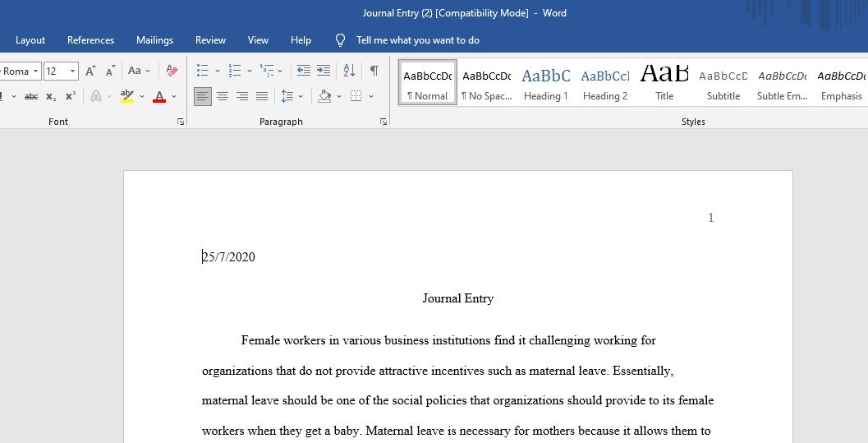Apply a multilevel list
This screenshot has height=443, width=868.
(267, 71)
